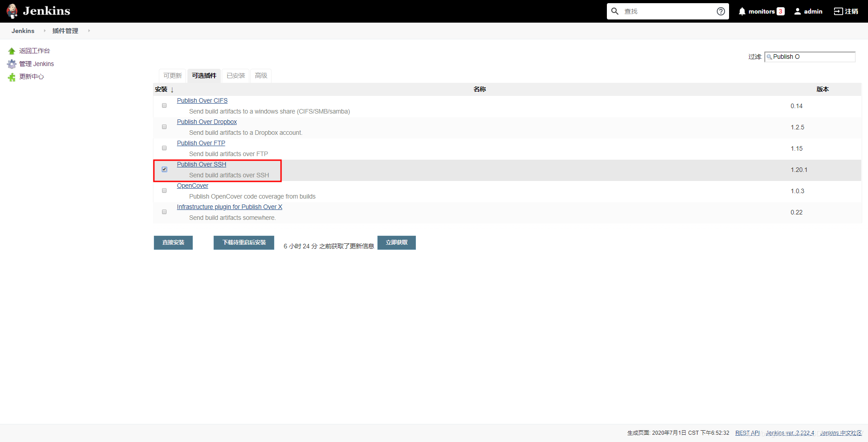Open the Jenkins 中文社区 footer link

click(x=841, y=433)
